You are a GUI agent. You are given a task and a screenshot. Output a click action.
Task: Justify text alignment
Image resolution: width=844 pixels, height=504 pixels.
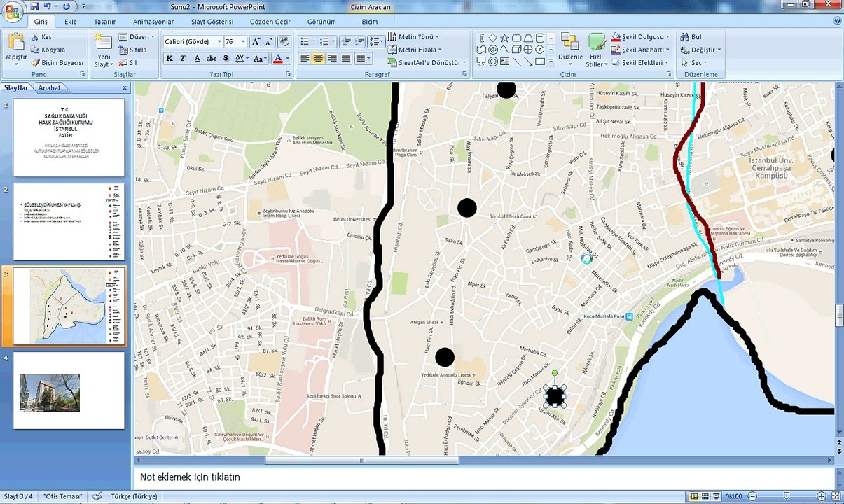coord(345,59)
